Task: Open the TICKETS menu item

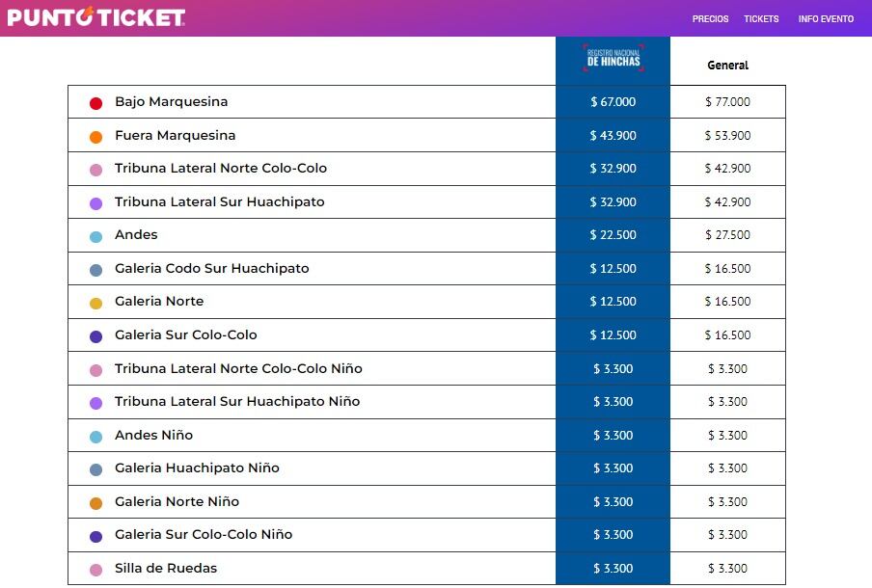Action: tap(761, 19)
